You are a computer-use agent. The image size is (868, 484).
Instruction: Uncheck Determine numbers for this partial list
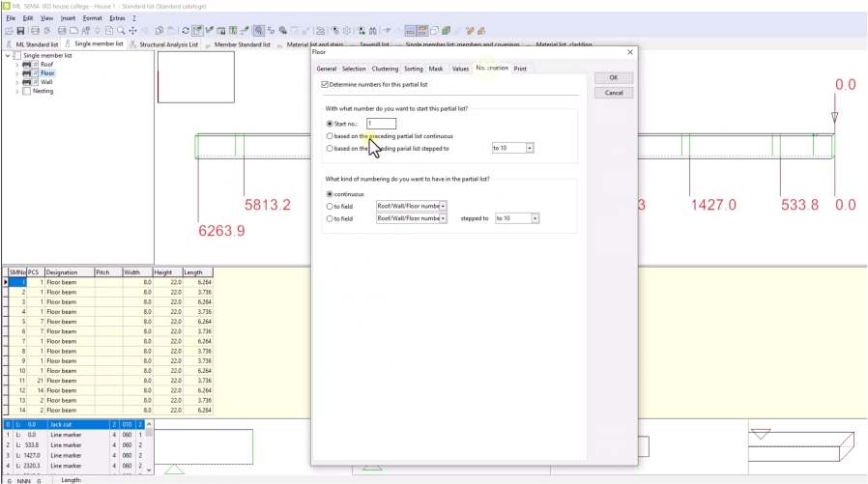[325, 85]
